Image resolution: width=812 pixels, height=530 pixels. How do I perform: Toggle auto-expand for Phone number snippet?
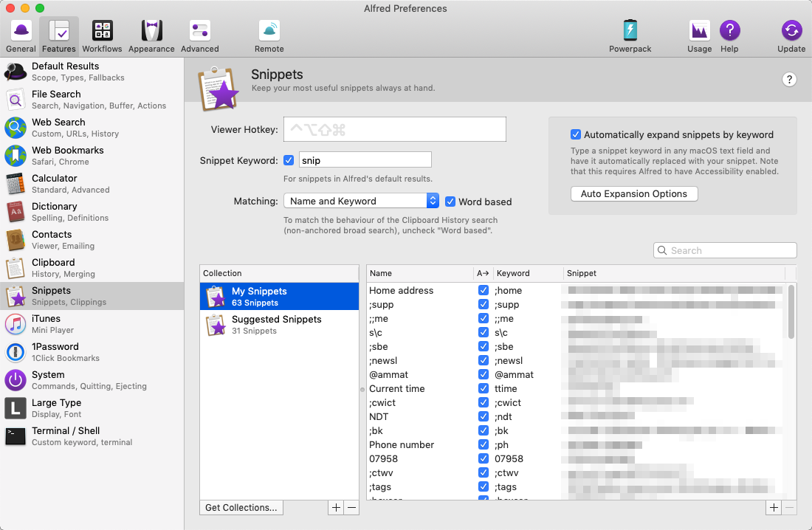pyautogui.click(x=484, y=444)
